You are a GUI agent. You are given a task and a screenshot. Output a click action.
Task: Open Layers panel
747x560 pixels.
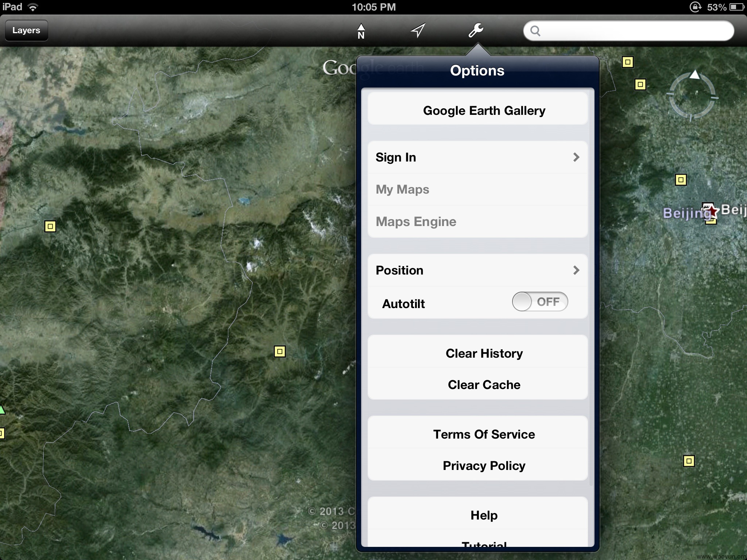coord(26,30)
